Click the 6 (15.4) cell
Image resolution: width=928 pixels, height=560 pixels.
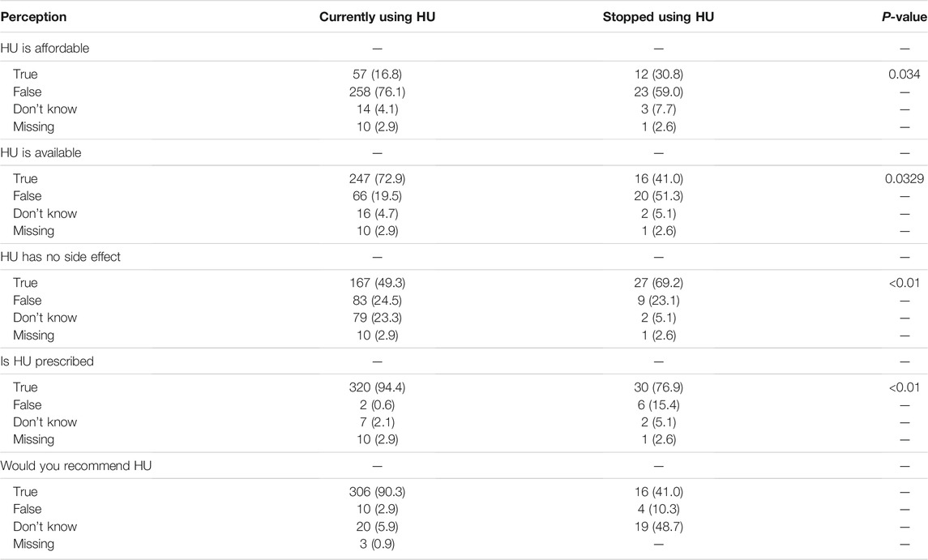click(658, 405)
